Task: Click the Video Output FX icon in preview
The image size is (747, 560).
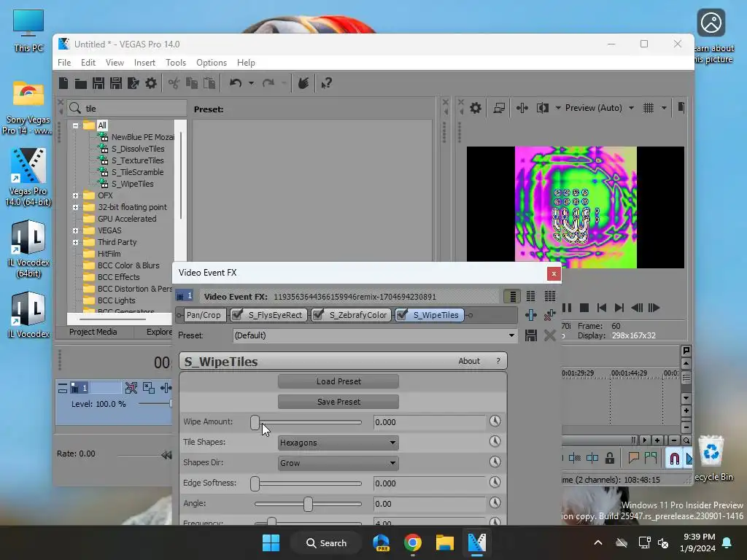Action: pos(522,108)
